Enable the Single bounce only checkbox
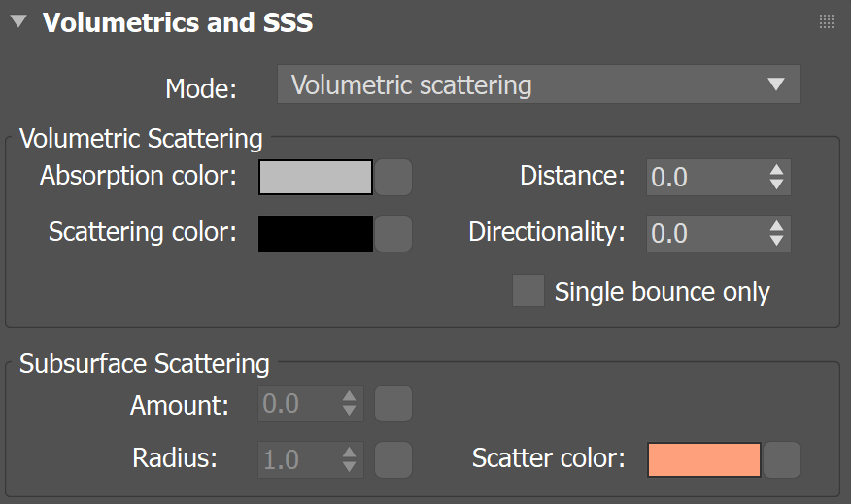 (528, 291)
